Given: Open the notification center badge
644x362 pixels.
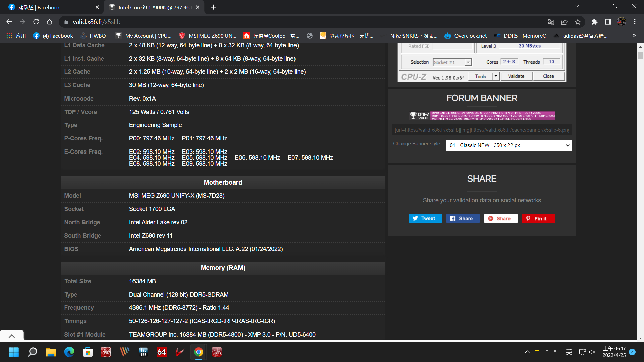Looking at the screenshot, I should click(x=632, y=352).
